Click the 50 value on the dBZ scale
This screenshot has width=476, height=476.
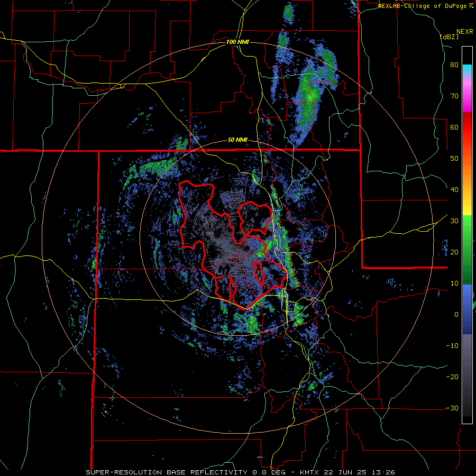pos(454,159)
